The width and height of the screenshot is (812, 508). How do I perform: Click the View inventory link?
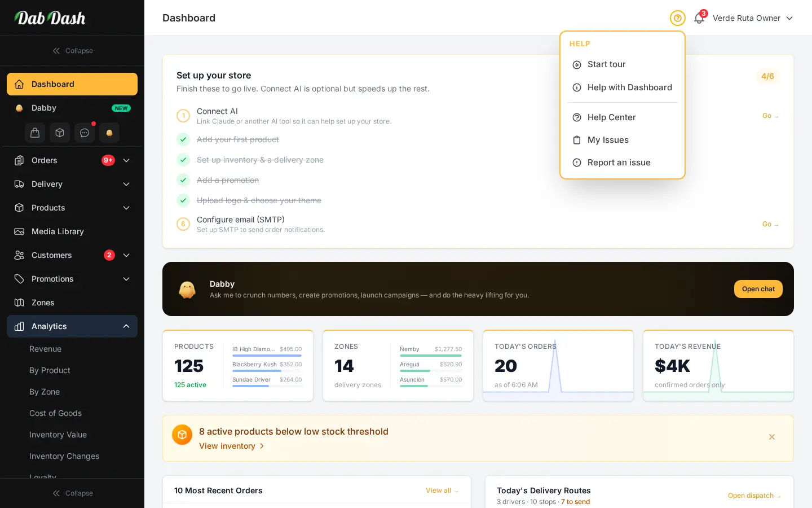pos(232,446)
